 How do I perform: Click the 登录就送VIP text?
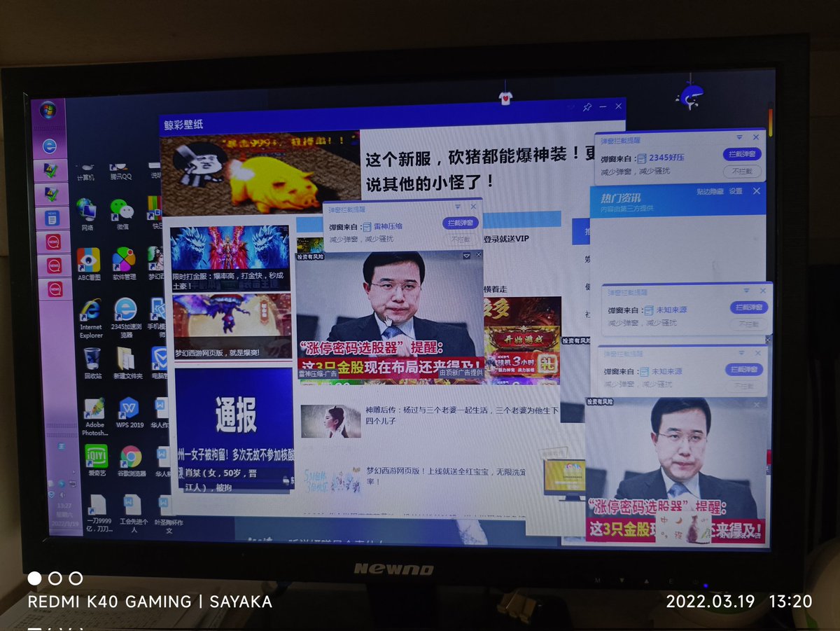pos(505,239)
